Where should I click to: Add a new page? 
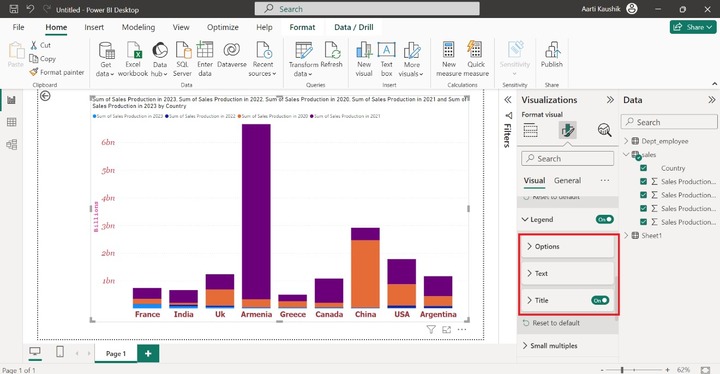[x=148, y=353]
